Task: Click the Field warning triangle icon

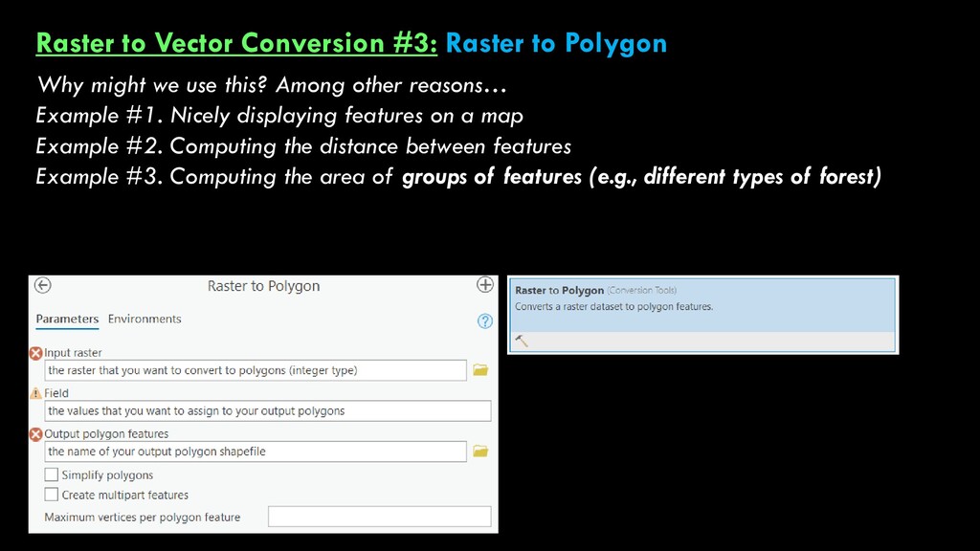Action: [x=35, y=393]
